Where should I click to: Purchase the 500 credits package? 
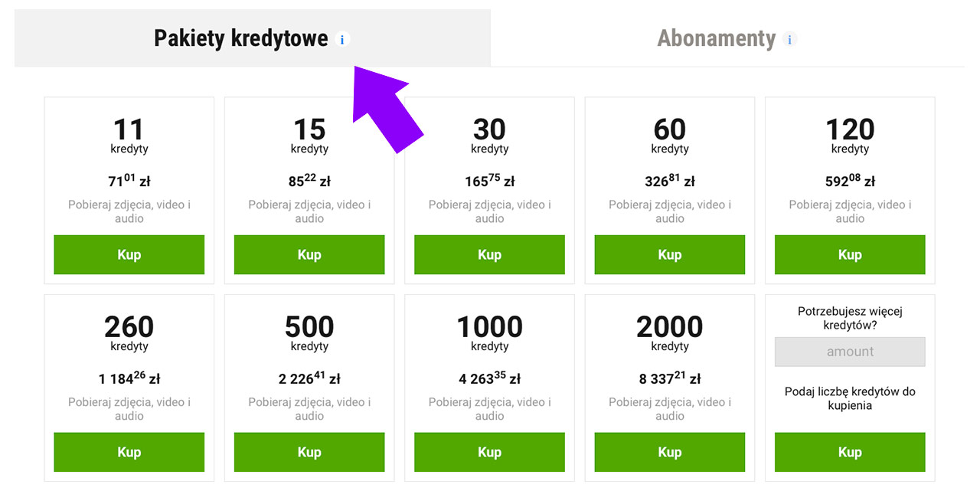[309, 452]
